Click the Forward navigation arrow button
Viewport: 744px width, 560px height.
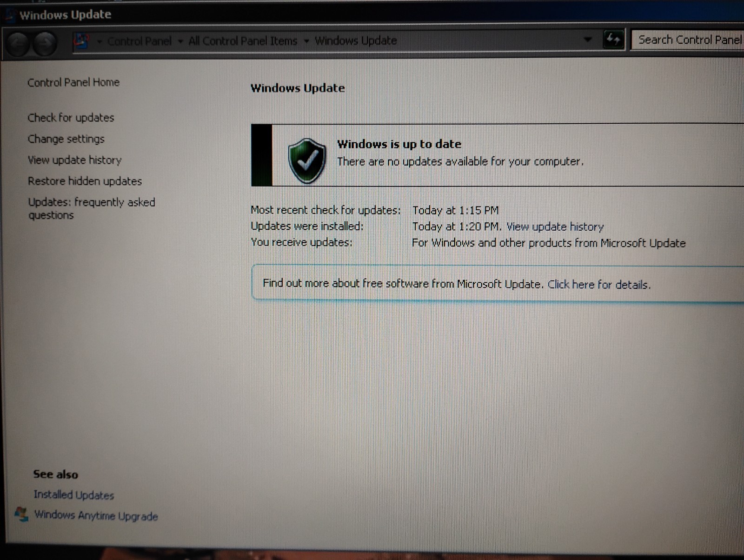tap(45, 44)
